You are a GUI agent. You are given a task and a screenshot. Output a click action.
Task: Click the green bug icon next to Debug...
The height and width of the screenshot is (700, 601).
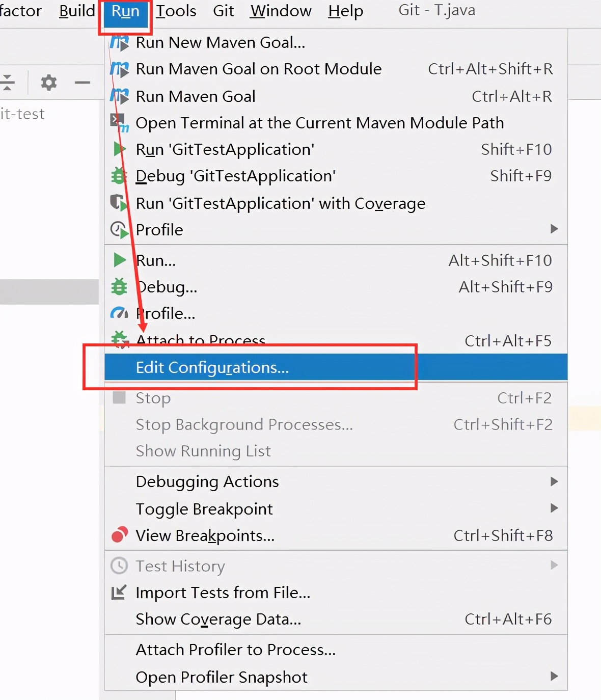(119, 287)
